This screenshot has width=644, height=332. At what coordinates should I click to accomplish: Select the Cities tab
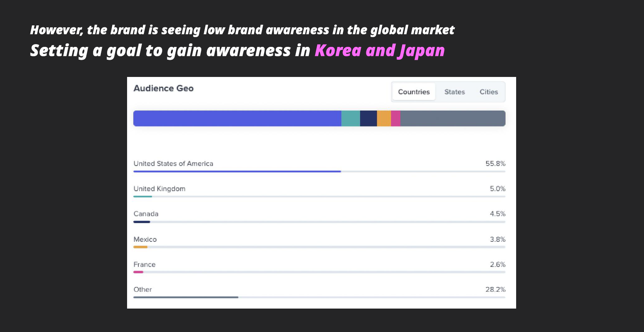(x=489, y=92)
